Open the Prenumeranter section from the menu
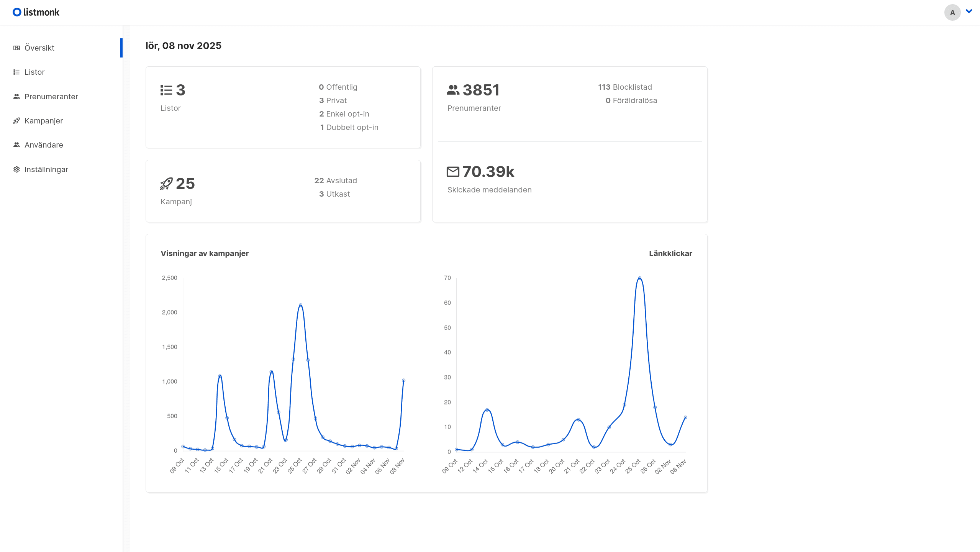 [51, 97]
